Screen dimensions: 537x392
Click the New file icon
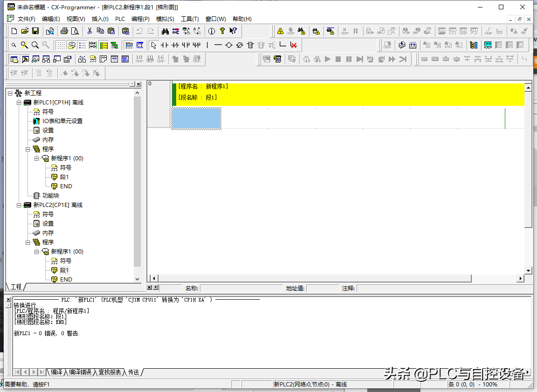point(14,31)
